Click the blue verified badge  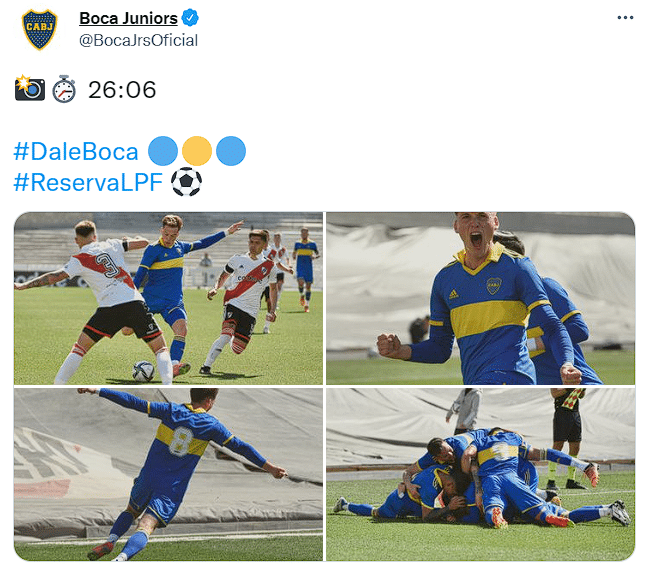pos(190,18)
